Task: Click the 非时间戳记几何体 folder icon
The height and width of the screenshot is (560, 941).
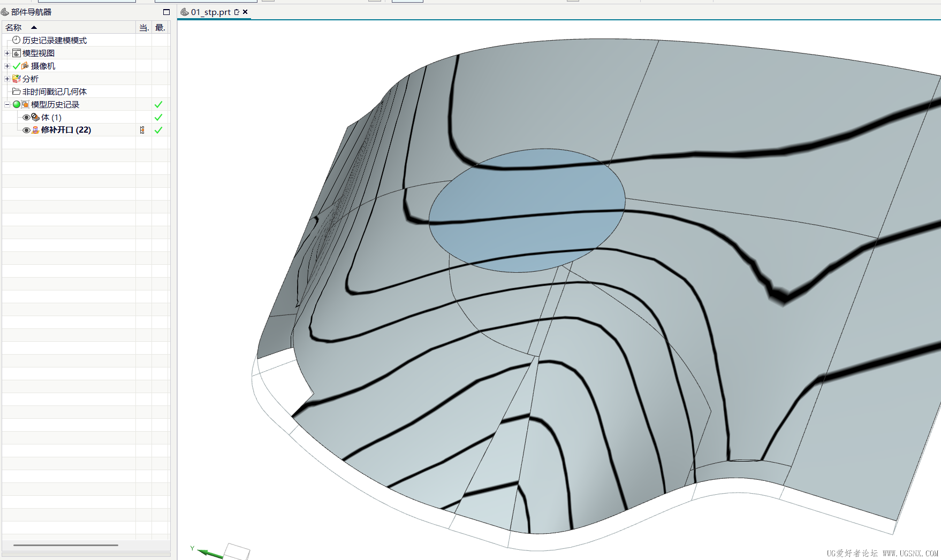Action: [17, 91]
